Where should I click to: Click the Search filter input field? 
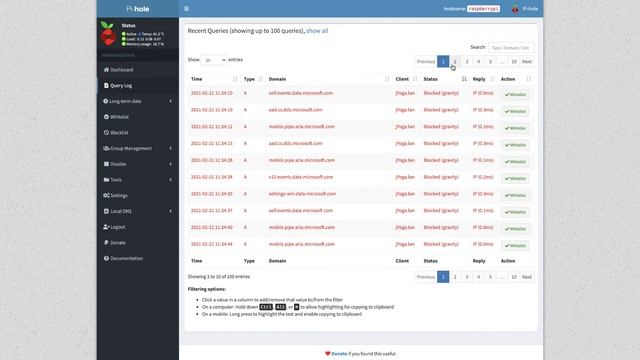[511, 48]
